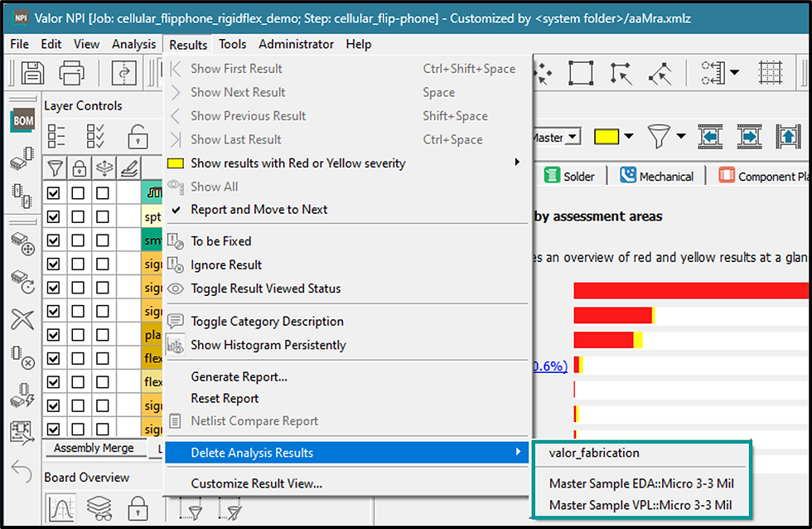Open the Help menu

[x=358, y=44]
